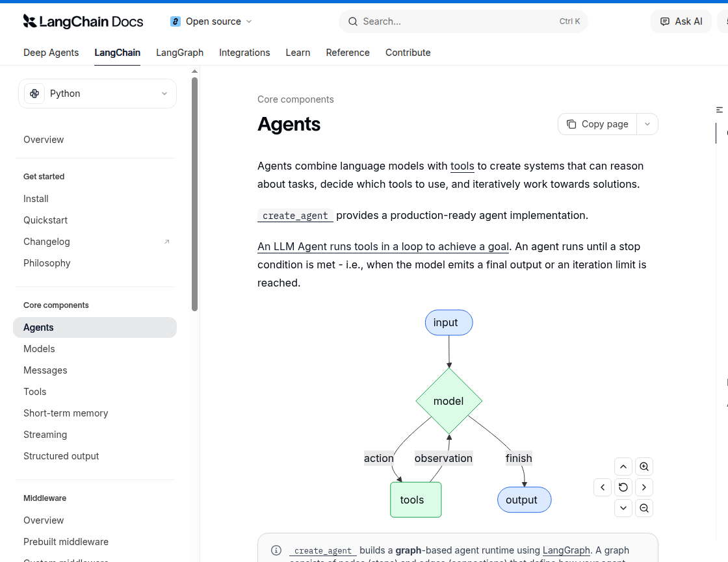
Task: Pan diagram left with the left arrow
Action: tap(603, 487)
